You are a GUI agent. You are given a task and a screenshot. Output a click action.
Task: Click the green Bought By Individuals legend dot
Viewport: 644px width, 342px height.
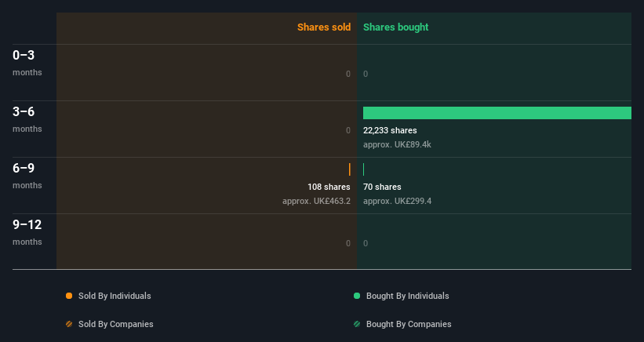tap(357, 296)
